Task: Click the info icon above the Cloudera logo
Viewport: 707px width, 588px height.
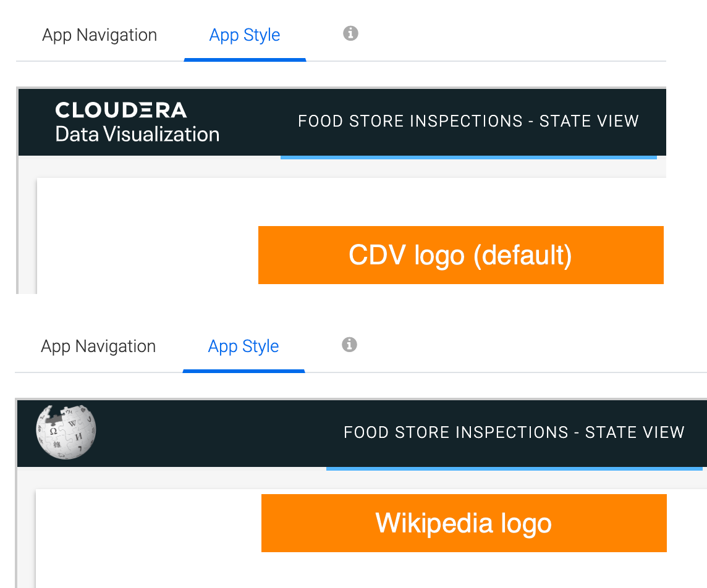Action: 350,33
